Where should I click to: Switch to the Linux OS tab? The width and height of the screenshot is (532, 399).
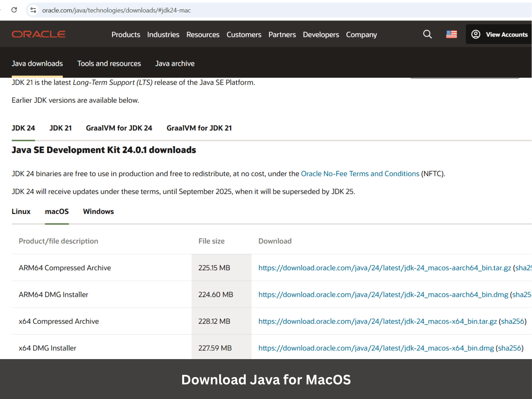coord(21,211)
